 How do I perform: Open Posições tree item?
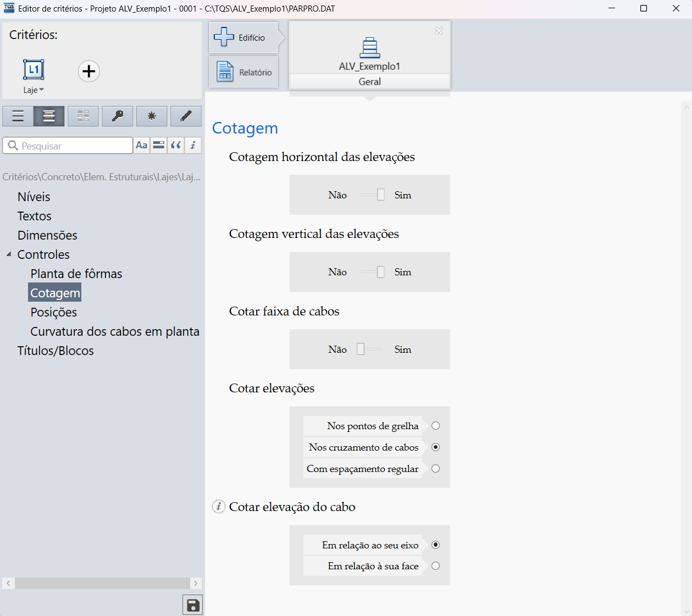point(54,312)
